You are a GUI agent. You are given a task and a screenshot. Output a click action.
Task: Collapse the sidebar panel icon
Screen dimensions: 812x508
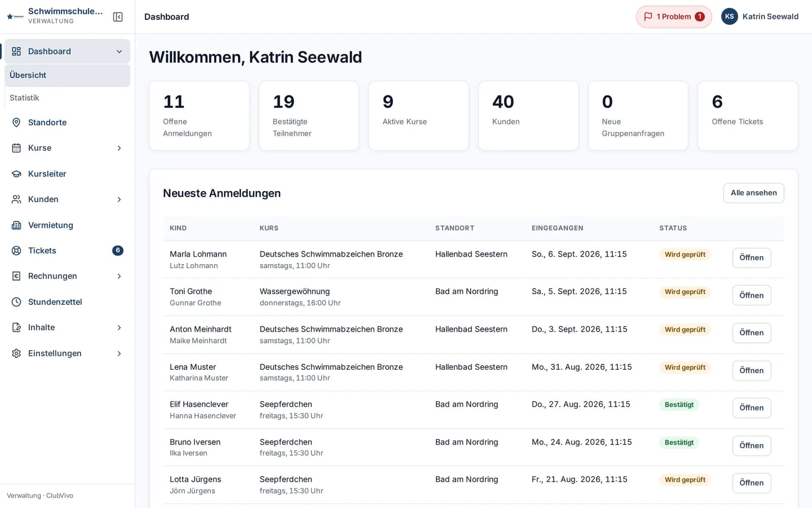(118, 17)
